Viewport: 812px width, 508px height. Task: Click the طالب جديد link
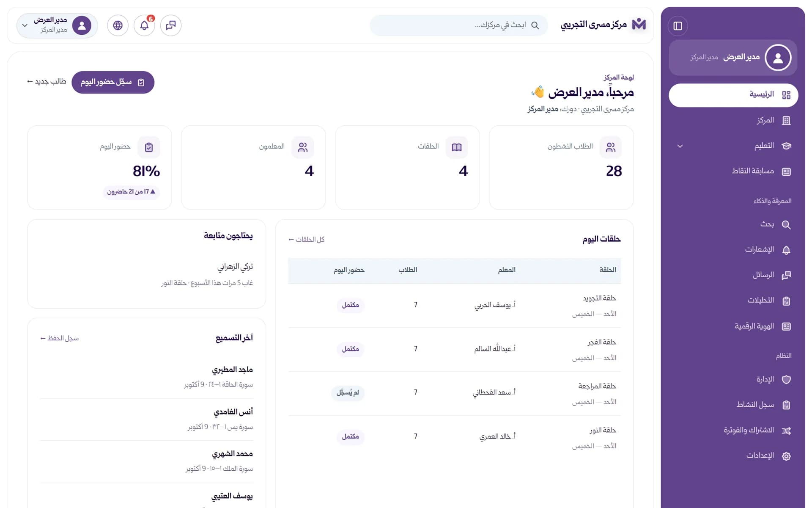[47, 81]
